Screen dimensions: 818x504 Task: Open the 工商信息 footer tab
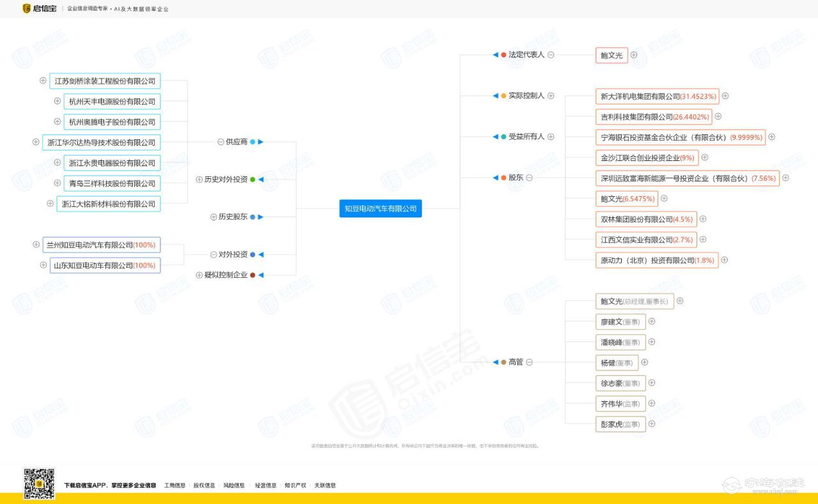pos(174,485)
